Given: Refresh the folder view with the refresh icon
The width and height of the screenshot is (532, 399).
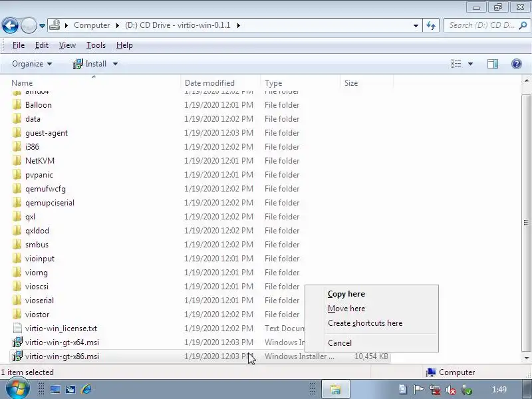Looking at the screenshot, I should pos(431,25).
